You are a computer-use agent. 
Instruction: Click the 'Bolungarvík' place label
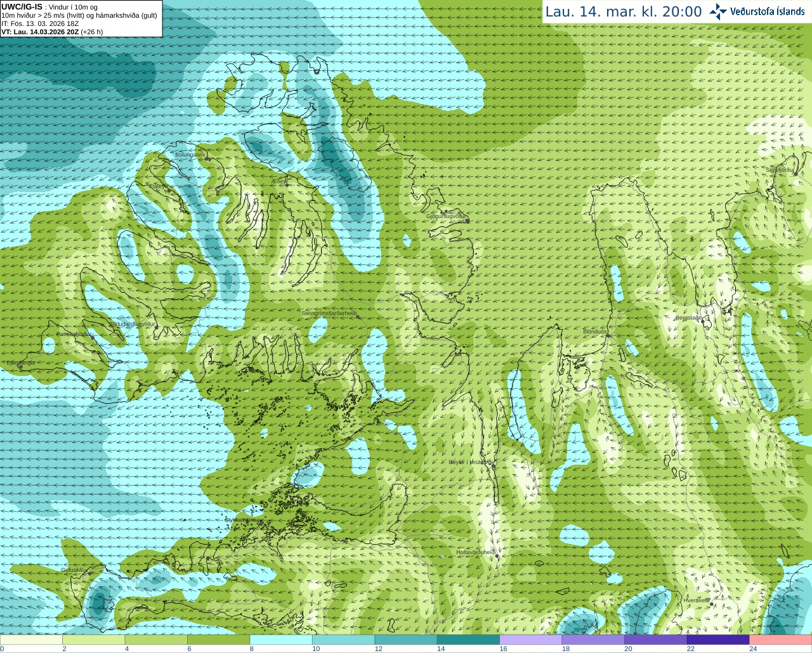coord(190,155)
